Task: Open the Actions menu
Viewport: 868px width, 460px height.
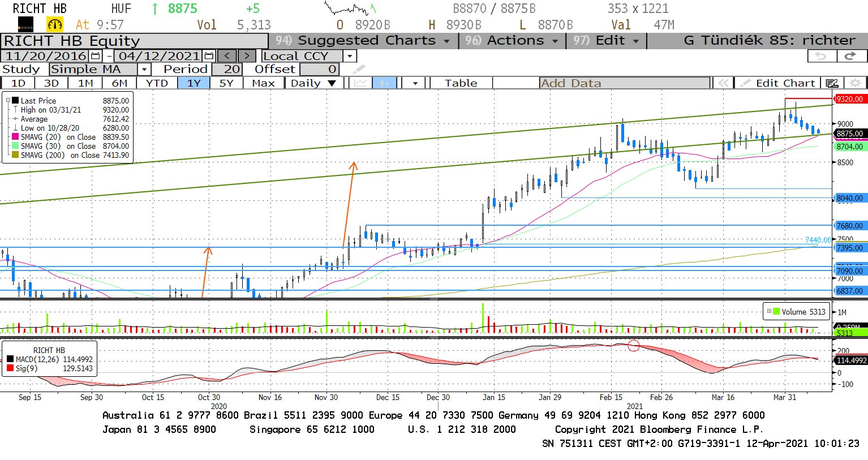Action: pyautogui.click(x=511, y=41)
